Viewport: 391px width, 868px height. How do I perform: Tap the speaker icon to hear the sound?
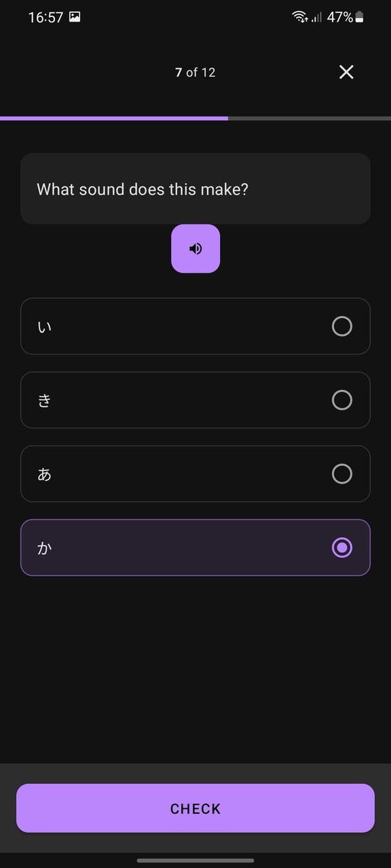click(x=195, y=248)
